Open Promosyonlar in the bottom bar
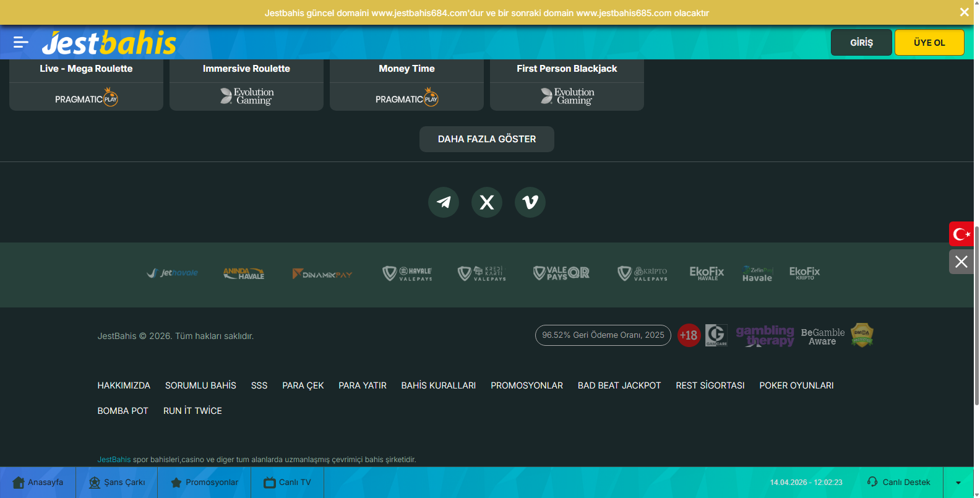 pos(204,483)
